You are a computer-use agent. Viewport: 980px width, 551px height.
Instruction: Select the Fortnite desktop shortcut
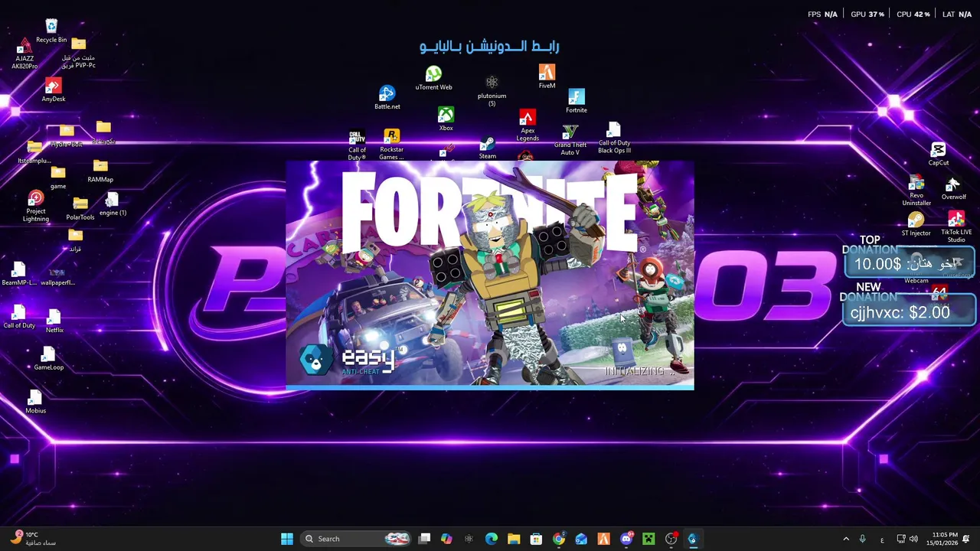pos(577,101)
